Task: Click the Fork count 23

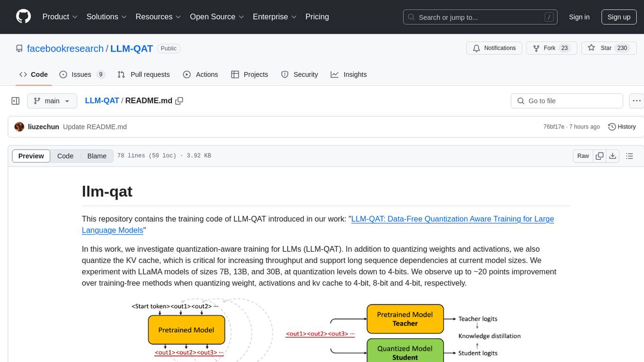Action: point(564,48)
